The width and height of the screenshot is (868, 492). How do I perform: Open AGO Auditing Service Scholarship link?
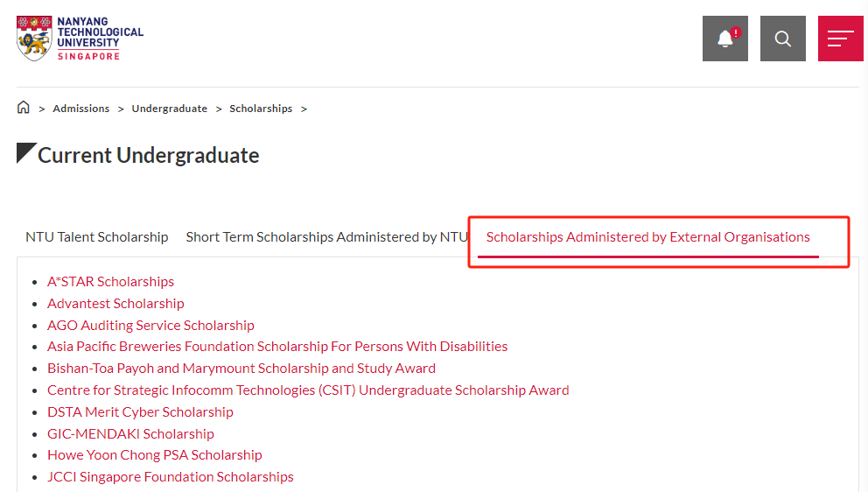150,326
